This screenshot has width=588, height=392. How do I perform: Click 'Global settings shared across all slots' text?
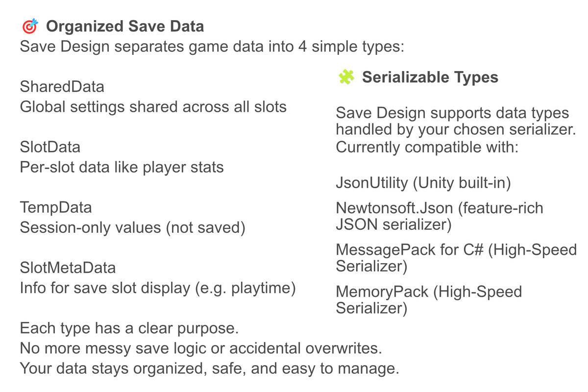click(153, 107)
